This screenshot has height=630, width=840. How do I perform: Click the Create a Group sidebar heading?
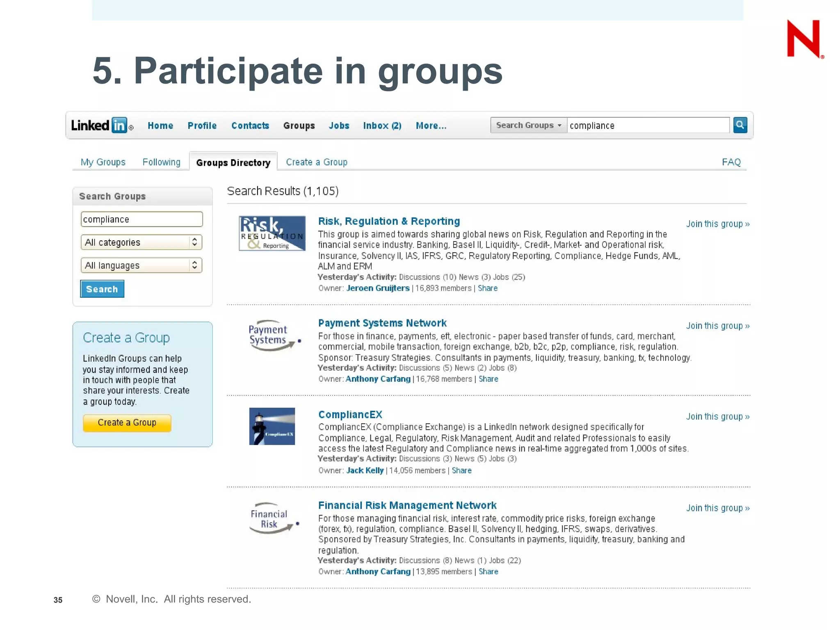click(x=126, y=338)
